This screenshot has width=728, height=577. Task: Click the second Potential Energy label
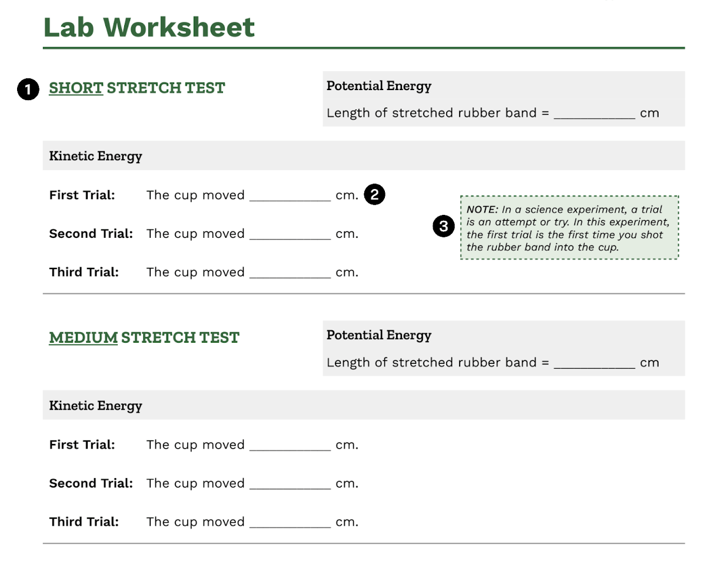[379, 335]
